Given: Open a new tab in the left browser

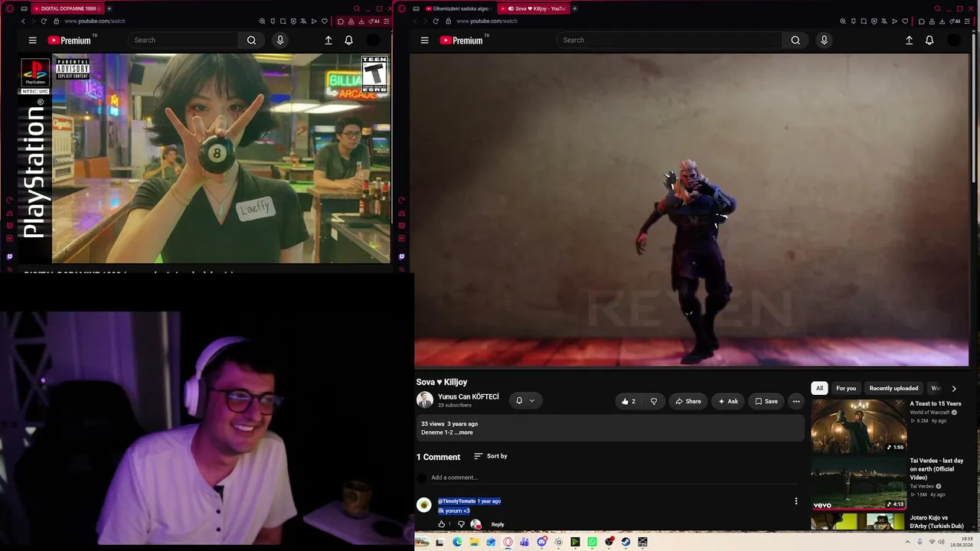Looking at the screenshot, I should click(x=109, y=8).
